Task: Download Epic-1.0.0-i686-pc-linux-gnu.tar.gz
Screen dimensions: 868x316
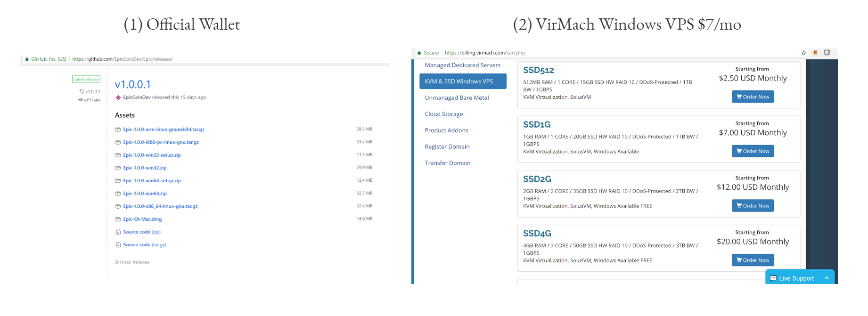Action: point(161,142)
